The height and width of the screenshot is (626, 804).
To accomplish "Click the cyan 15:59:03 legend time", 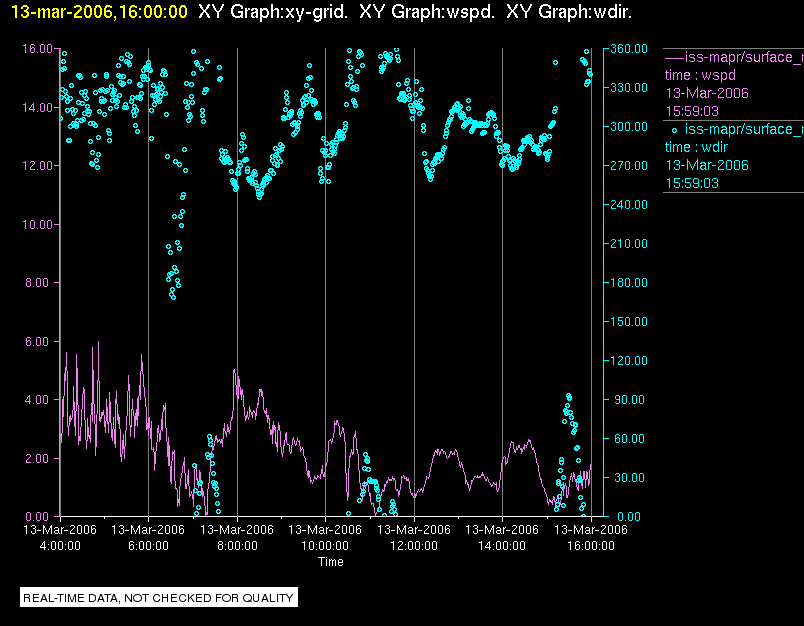I will (692, 183).
